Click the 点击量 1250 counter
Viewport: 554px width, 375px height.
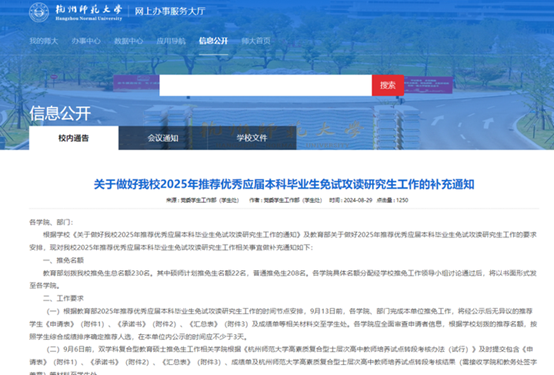click(392, 200)
